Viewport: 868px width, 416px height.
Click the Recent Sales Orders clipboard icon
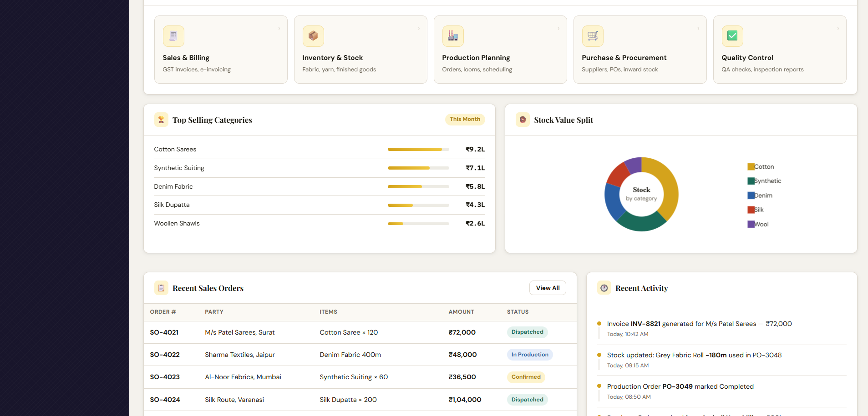coord(161,288)
